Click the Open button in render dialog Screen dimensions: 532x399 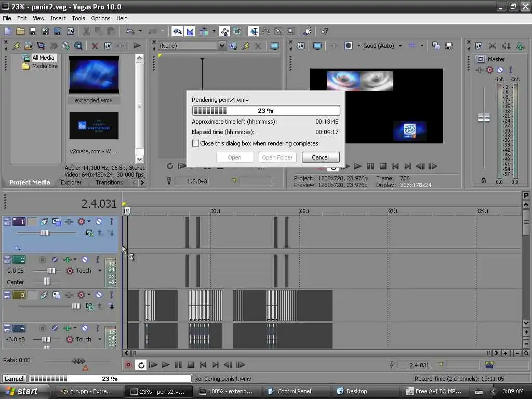tap(234, 157)
